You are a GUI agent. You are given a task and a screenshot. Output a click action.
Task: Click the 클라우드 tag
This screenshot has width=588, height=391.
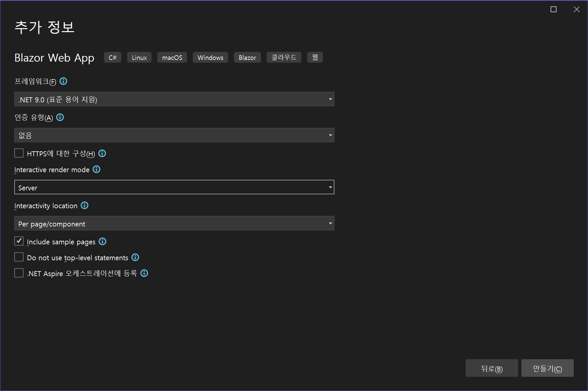pos(284,58)
